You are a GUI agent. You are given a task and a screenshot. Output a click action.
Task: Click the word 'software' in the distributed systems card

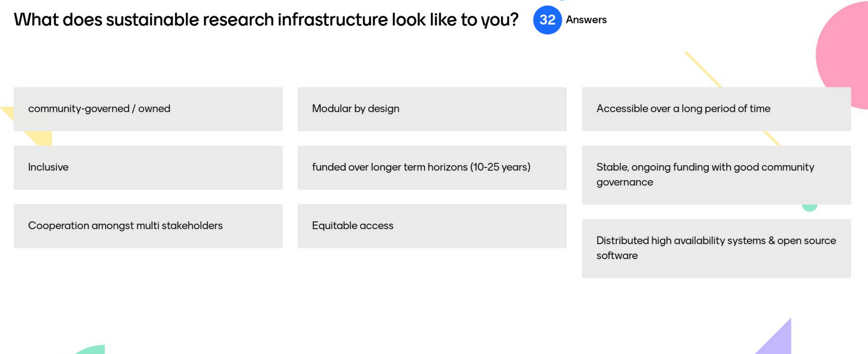pos(617,255)
